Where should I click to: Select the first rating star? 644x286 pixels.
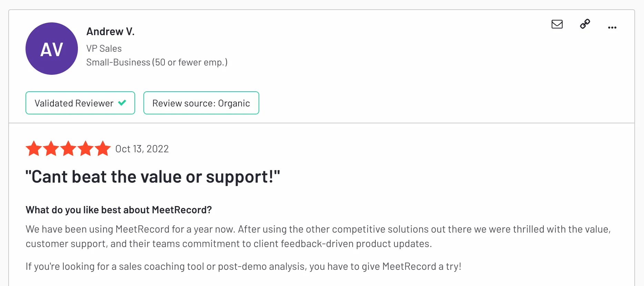tap(34, 149)
